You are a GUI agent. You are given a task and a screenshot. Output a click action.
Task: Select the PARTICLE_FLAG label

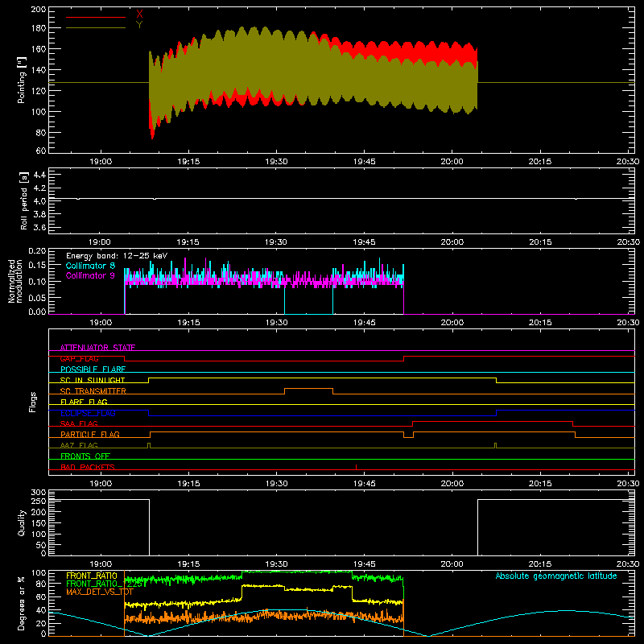[x=90, y=434]
